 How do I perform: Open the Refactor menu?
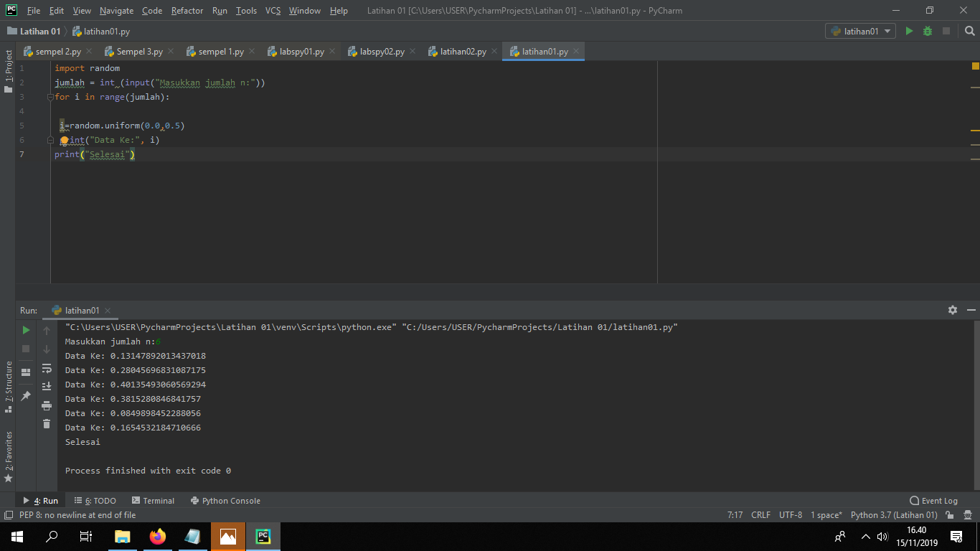[x=187, y=11]
